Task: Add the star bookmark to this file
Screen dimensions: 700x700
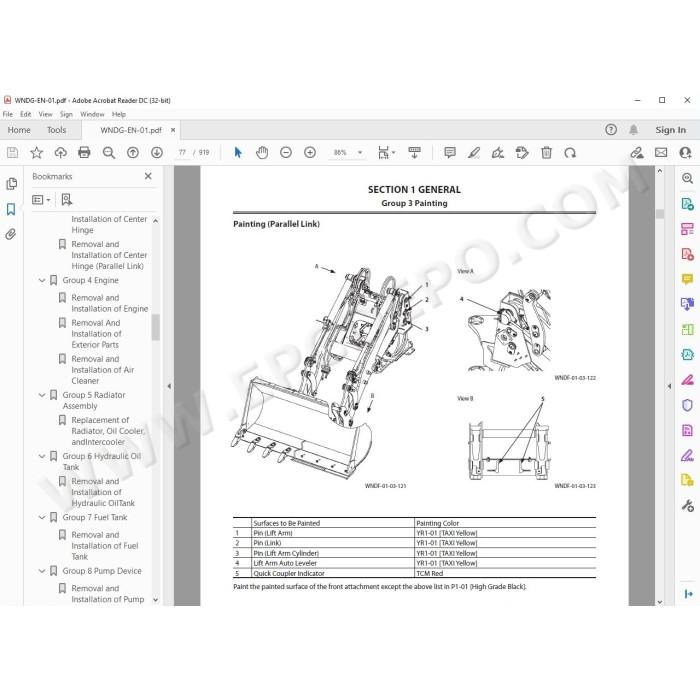Action: click(36, 153)
